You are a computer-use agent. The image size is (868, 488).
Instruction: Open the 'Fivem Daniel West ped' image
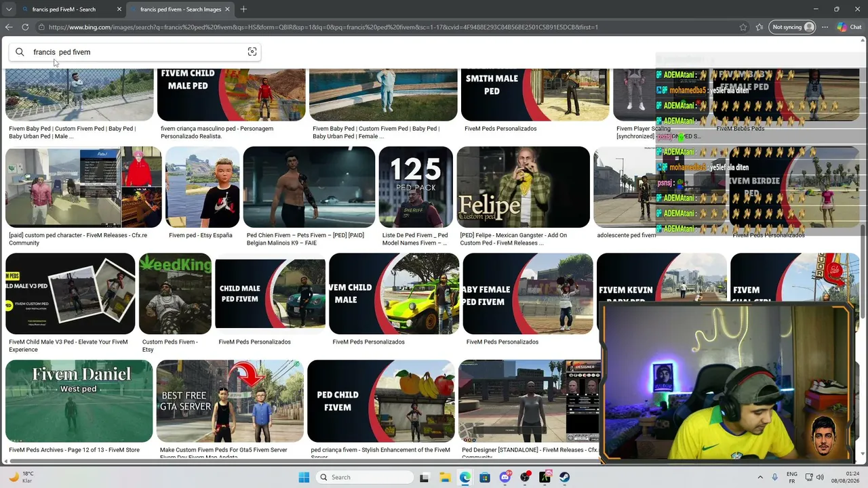[79, 401]
